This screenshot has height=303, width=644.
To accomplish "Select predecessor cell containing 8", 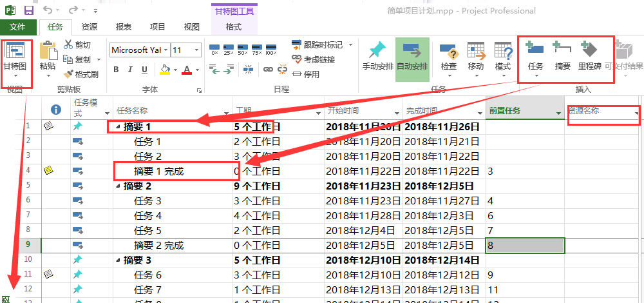I will click(x=525, y=246).
